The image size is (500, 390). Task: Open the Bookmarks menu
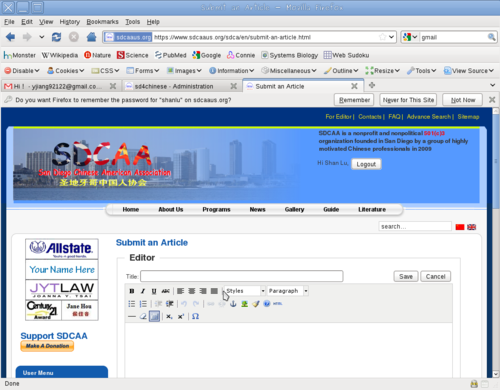(x=102, y=22)
